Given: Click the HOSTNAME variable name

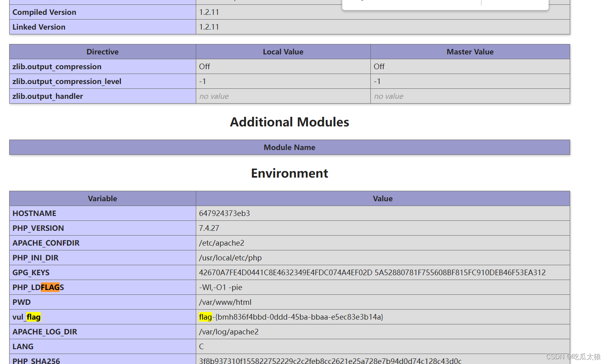Looking at the screenshot, I should point(34,213).
